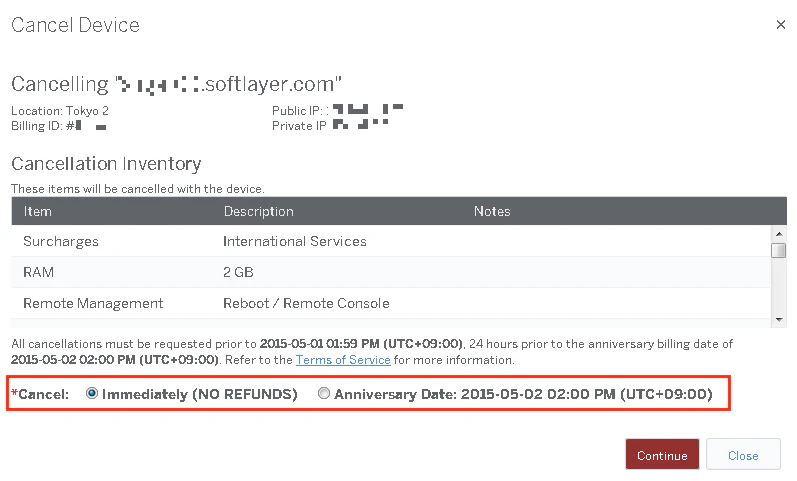Click the Description column header
This screenshot has height=481, width=797.
(259, 212)
